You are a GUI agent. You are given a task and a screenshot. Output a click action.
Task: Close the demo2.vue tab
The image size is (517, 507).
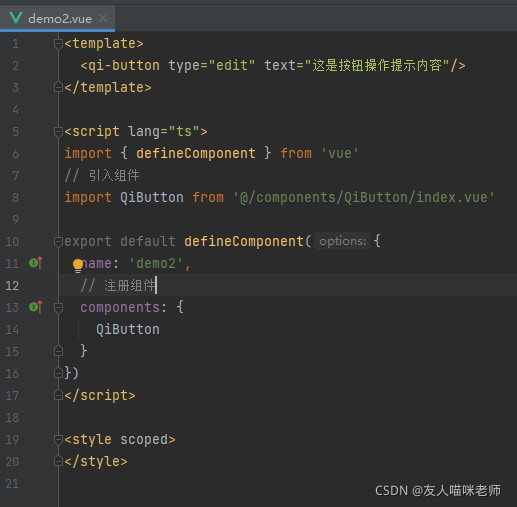(x=103, y=18)
